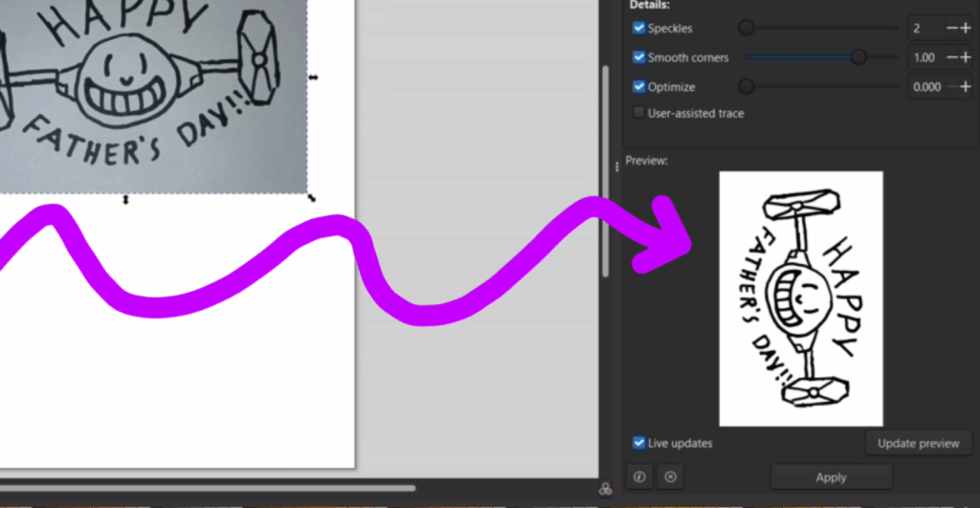Increase Optimize value with the plus icon

tap(965, 87)
